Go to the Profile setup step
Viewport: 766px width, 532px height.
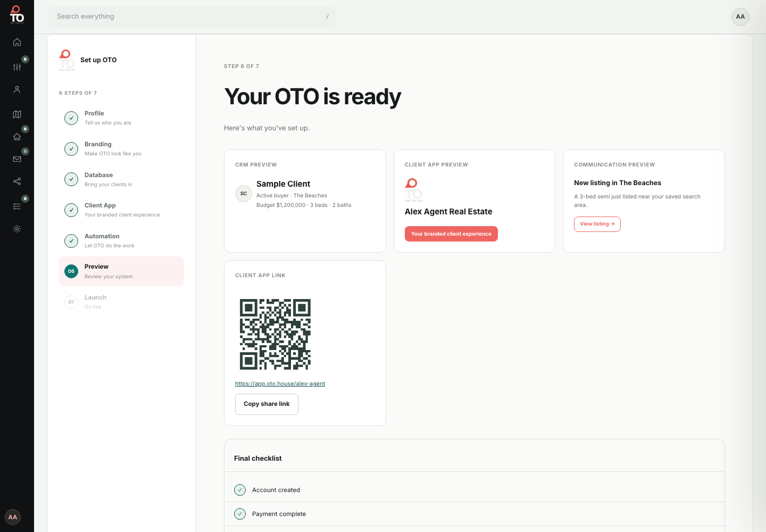coord(121,118)
